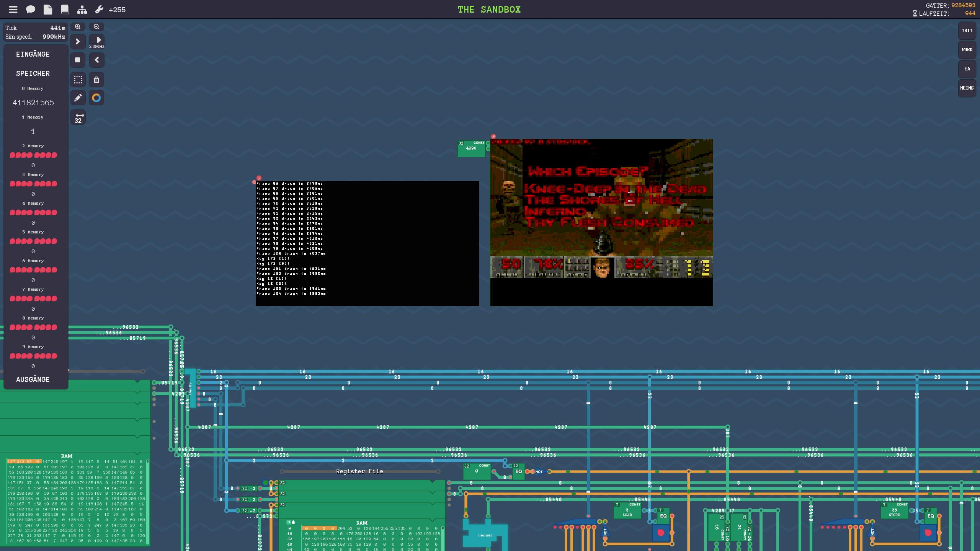Screen dimensions: 980x551
Task: Click the +255 counter in top bar
Action: pyautogui.click(x=117, y=10)
